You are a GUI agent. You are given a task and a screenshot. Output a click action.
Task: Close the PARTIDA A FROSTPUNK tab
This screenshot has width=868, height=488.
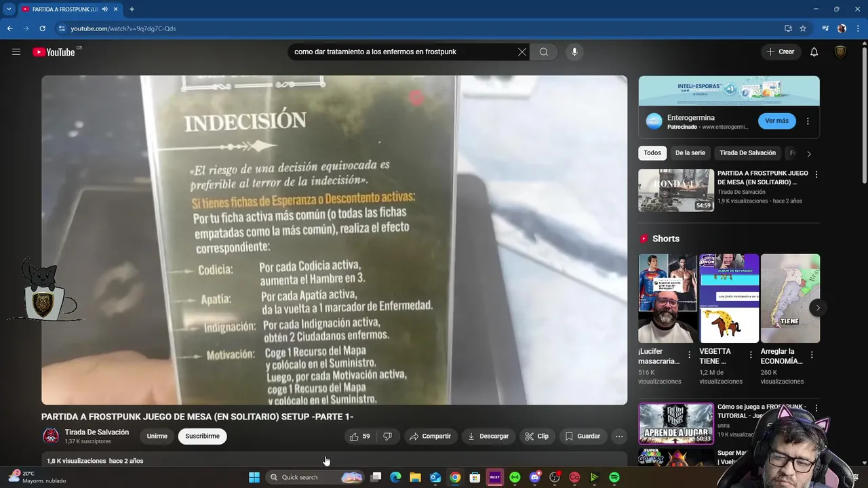click(115, 9)
